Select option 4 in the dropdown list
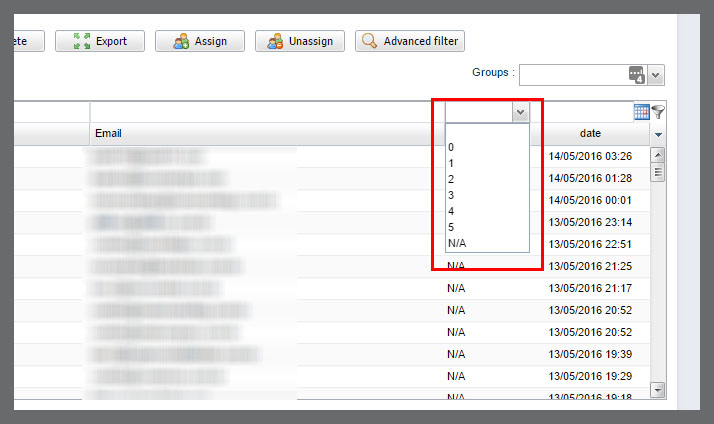 click(x=487, y=211)
